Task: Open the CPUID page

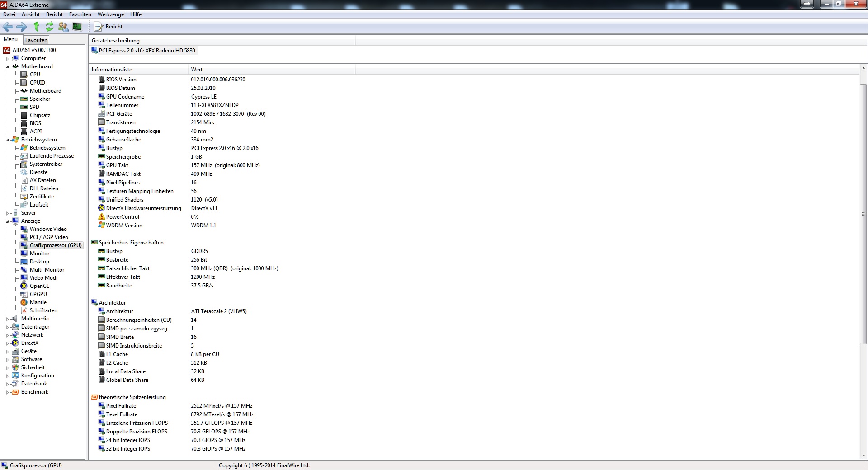Action: pos(37,83)
